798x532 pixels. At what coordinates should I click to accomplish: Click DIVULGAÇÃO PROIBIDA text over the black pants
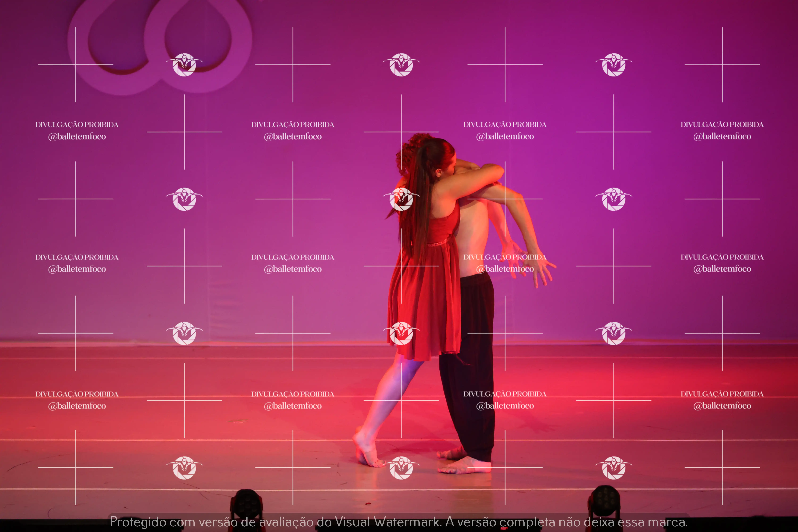coord(505,394)
